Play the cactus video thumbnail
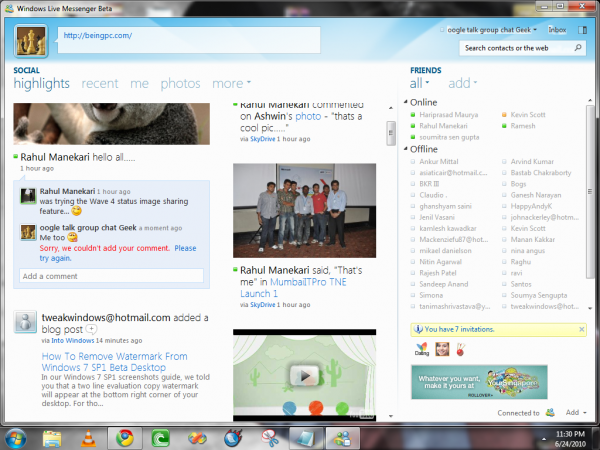Viewport: 600px width, 450px height. click(305, 376)
